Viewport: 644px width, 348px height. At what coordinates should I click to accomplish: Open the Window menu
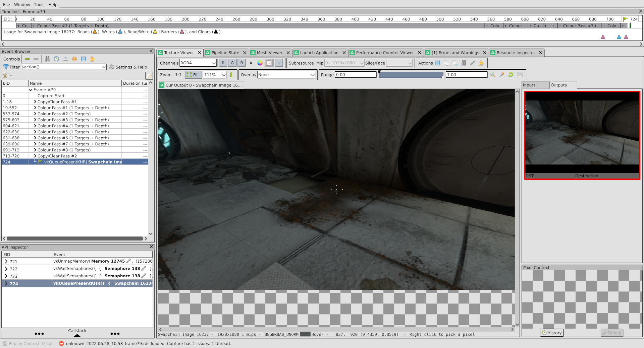(22, 5)
